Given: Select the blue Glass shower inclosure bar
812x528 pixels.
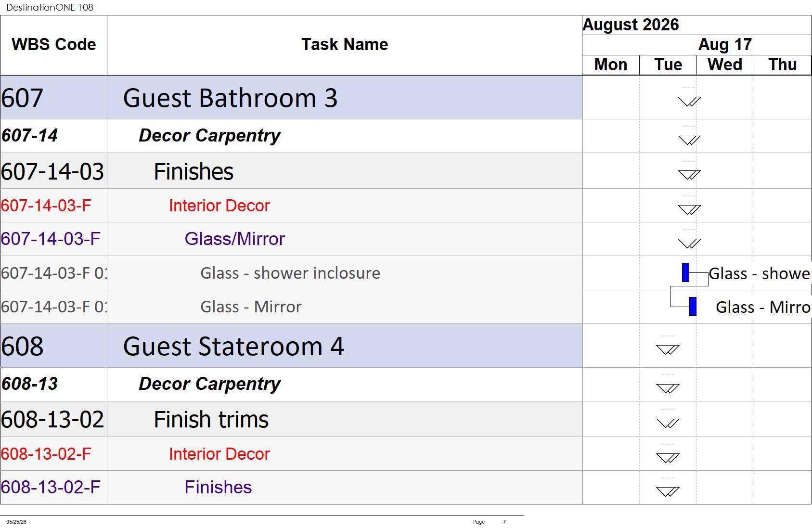Looking at the screenshot, I should [685, 272].
